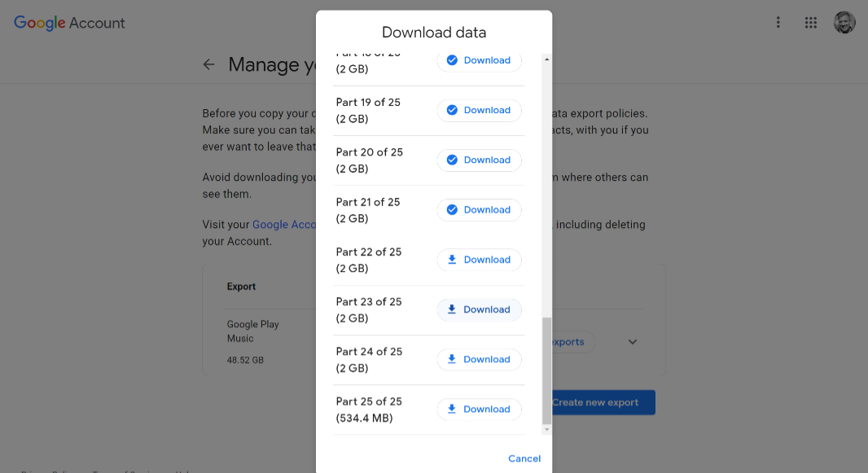Open the three-dot more options menu
This screenshot has height=473, width=868.
[x=778, y=23]
